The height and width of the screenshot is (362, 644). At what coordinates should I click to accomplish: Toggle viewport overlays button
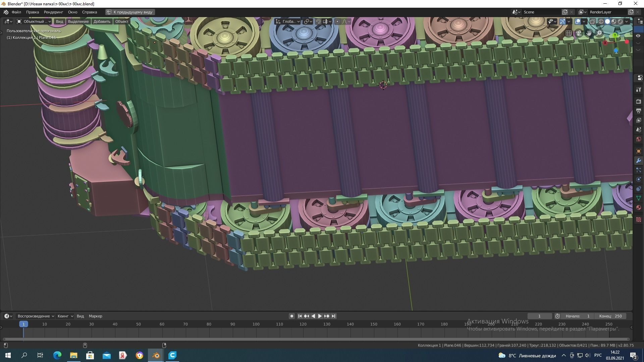point(578,21)
